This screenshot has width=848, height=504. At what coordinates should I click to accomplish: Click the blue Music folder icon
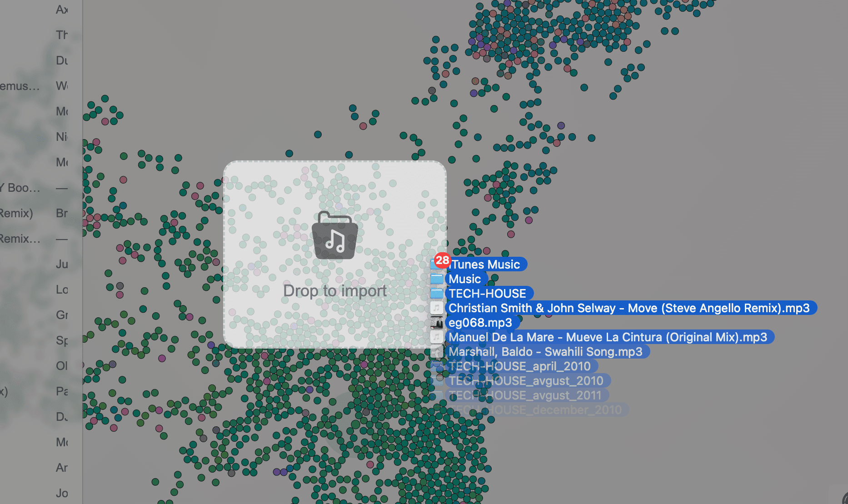(437, 279)
